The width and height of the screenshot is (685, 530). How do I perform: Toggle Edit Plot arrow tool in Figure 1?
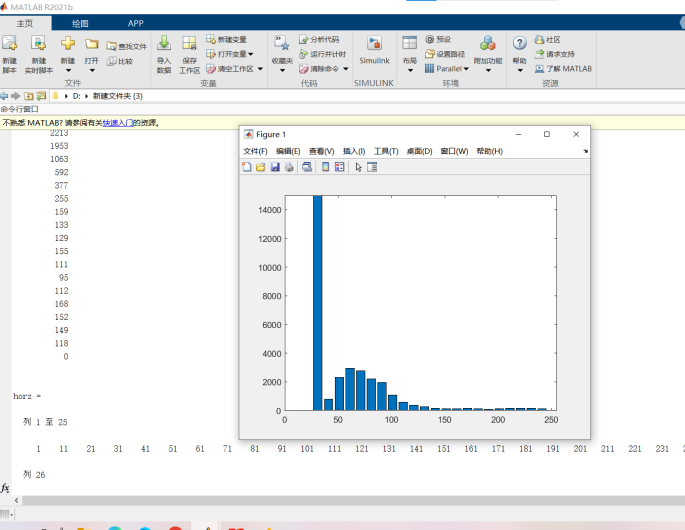point(358,167)
